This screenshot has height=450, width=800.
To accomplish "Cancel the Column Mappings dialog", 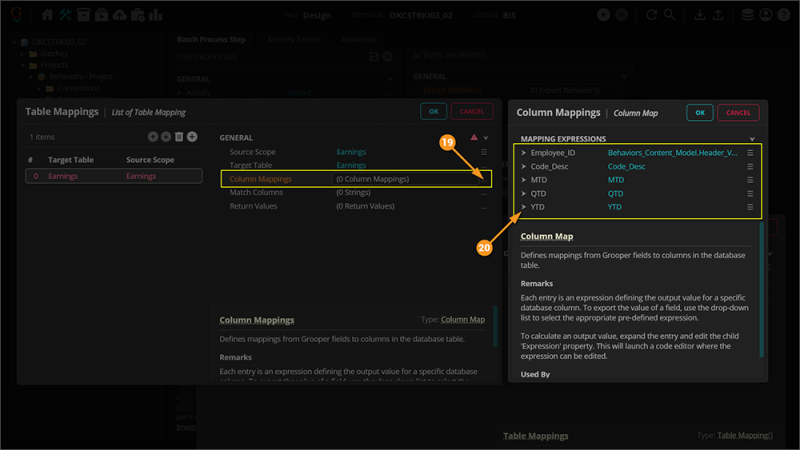I will [738, 113].
